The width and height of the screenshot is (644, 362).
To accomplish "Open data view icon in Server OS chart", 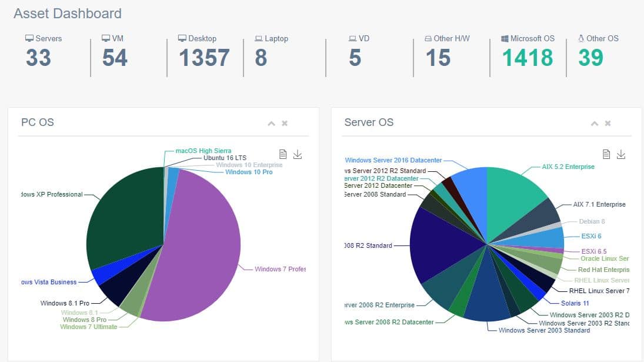I will pyautogui.click(x=606, y=154).
